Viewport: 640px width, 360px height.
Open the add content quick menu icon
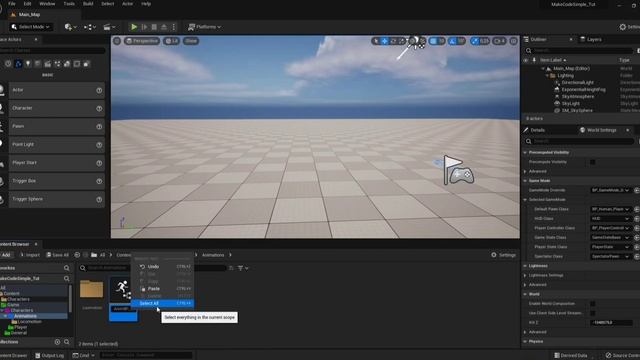point(70,27)
